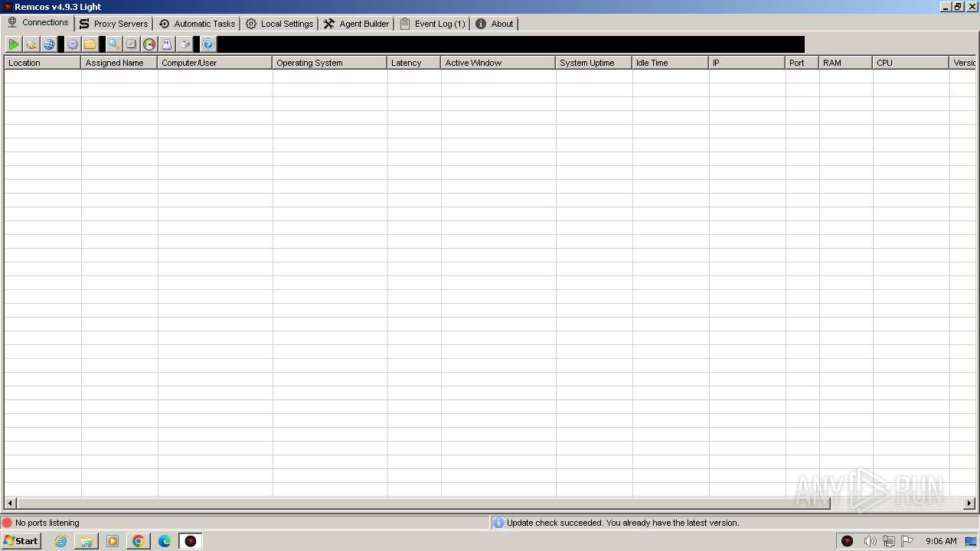The height and width of the screenshot is (551, 980).
Task: Open File Explorer from taskbar
Action: click(87, 541)
